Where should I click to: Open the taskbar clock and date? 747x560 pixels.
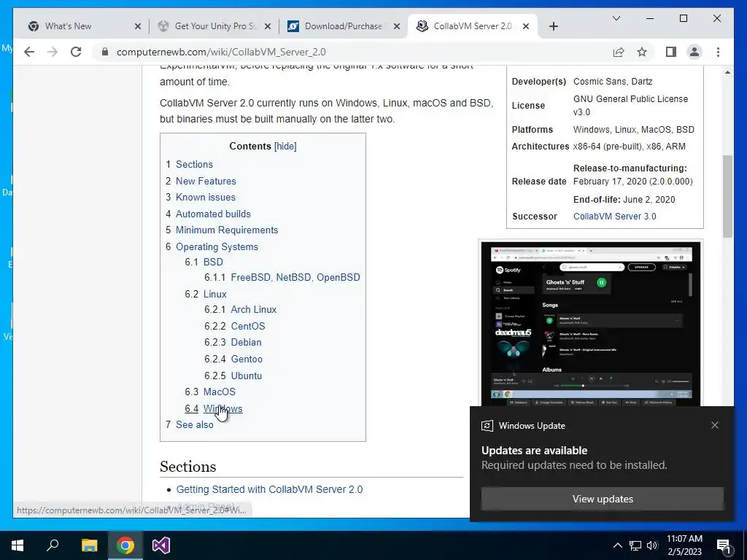(x=684, y=545)
